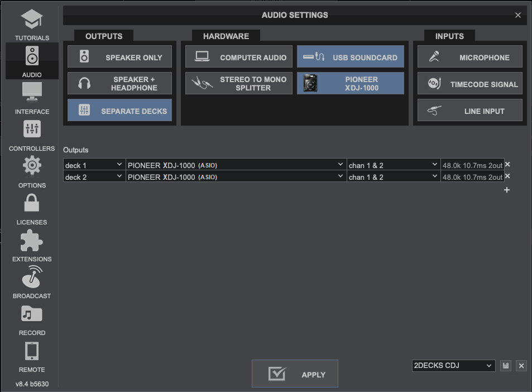Open the Broadcast satellite dish icon
Viewport: 532px width, 392px height.
coord(32,277)
